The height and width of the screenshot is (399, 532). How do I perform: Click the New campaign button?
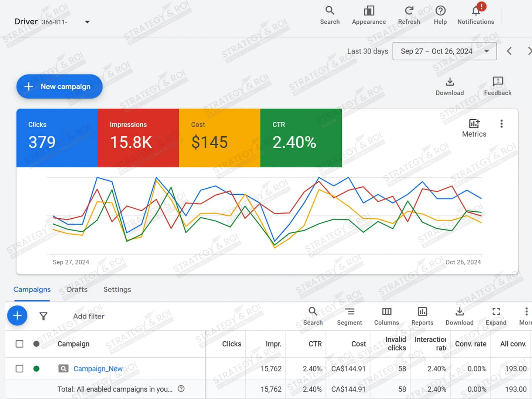[x=59, y=86]
